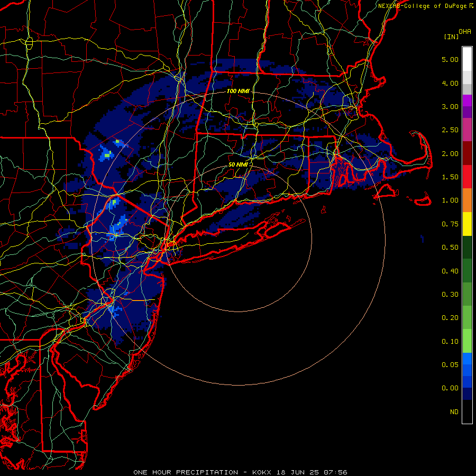Click the 1.00 legend value
Screen dimensions: 476x476
point(450,200)
